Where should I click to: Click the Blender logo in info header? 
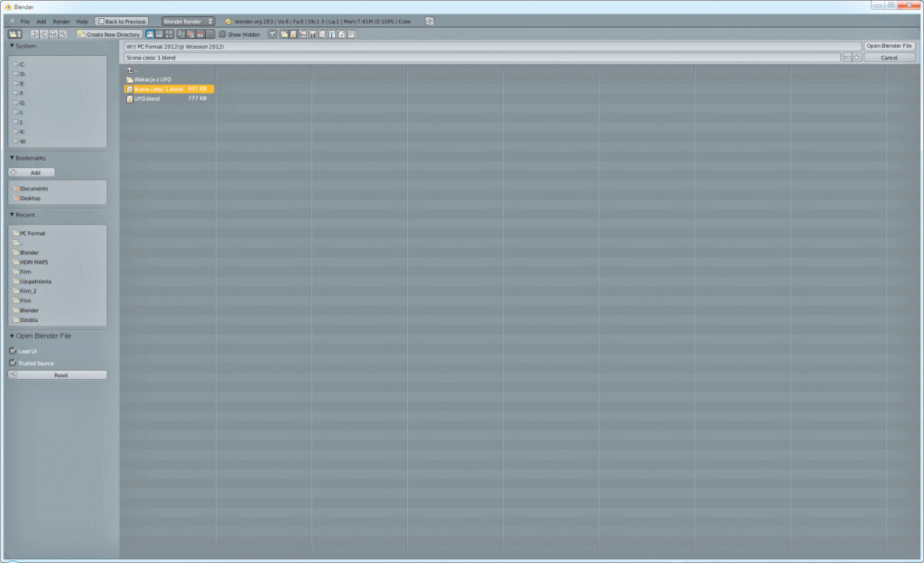228,21
